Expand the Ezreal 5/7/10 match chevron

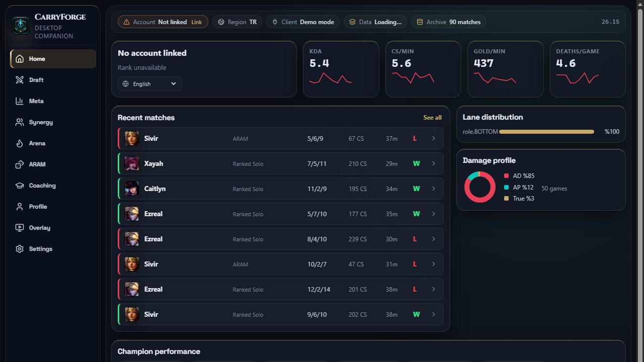434,214
